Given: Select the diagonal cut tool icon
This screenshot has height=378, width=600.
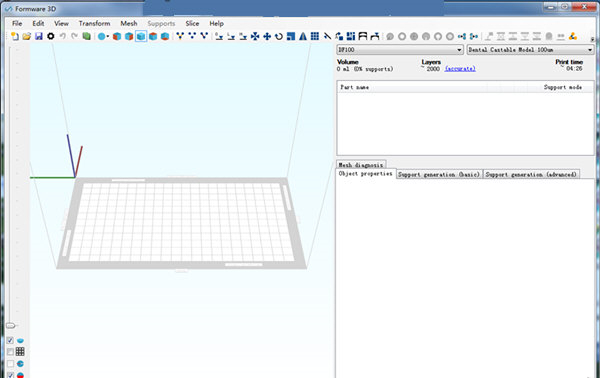Looking at the screenshot, I should 327,36.
